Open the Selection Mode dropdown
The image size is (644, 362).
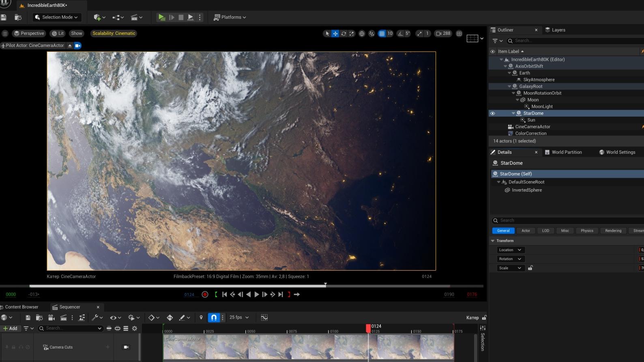(57, 17)
